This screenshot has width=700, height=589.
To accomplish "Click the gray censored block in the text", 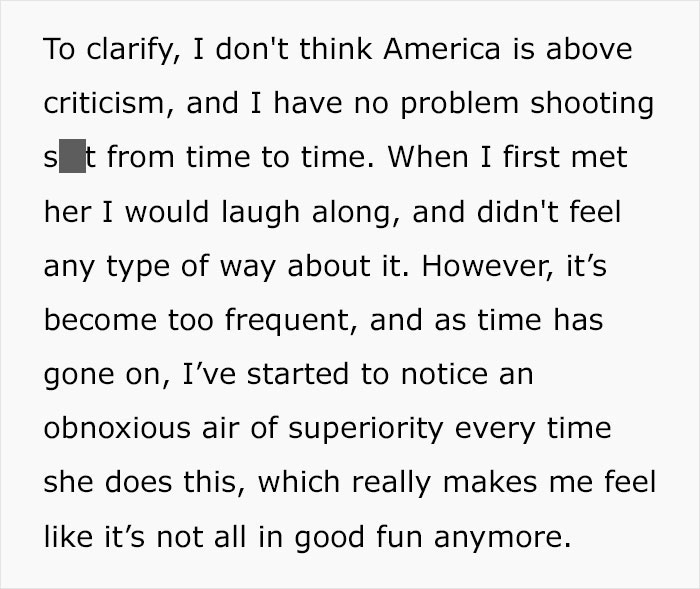I will pyautogui.click(x=71, y=158).
